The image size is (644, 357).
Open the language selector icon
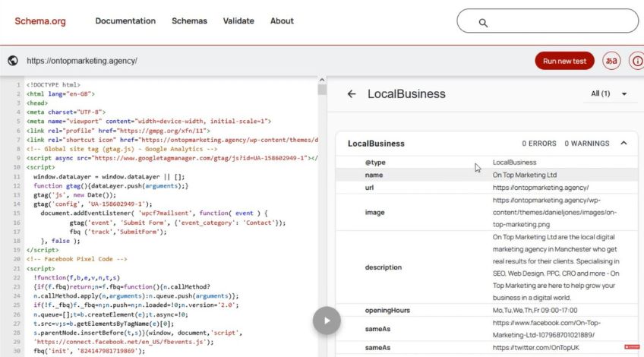click(611, 61)
